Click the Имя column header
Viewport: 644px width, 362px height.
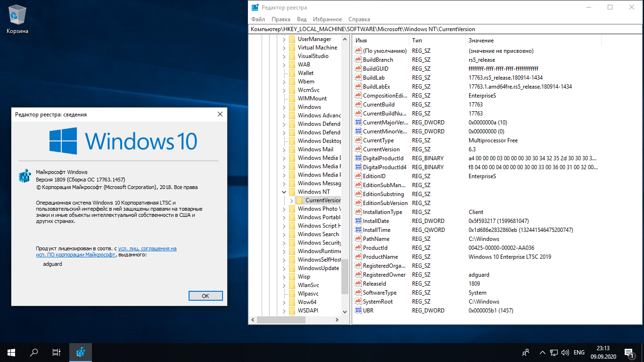[380, 41]
